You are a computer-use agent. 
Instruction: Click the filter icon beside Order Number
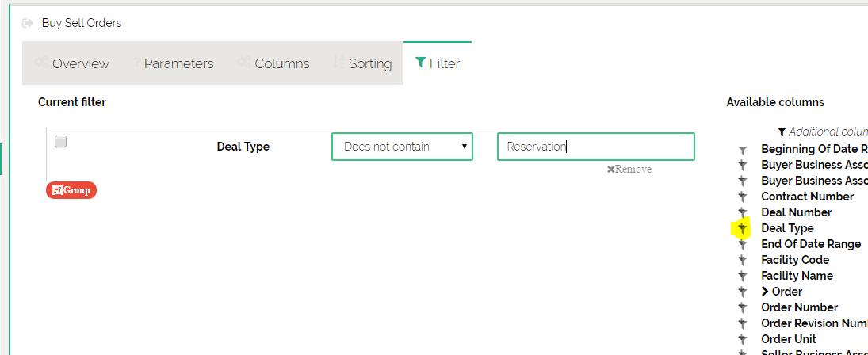pyautogui.click(x=743, y=307)
